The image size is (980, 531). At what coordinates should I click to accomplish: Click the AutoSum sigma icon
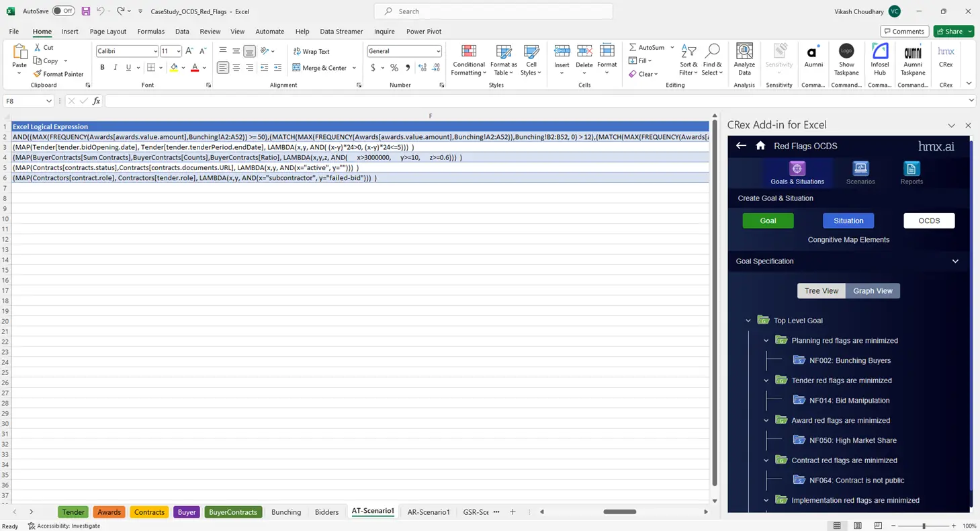(x=633, y=48)
